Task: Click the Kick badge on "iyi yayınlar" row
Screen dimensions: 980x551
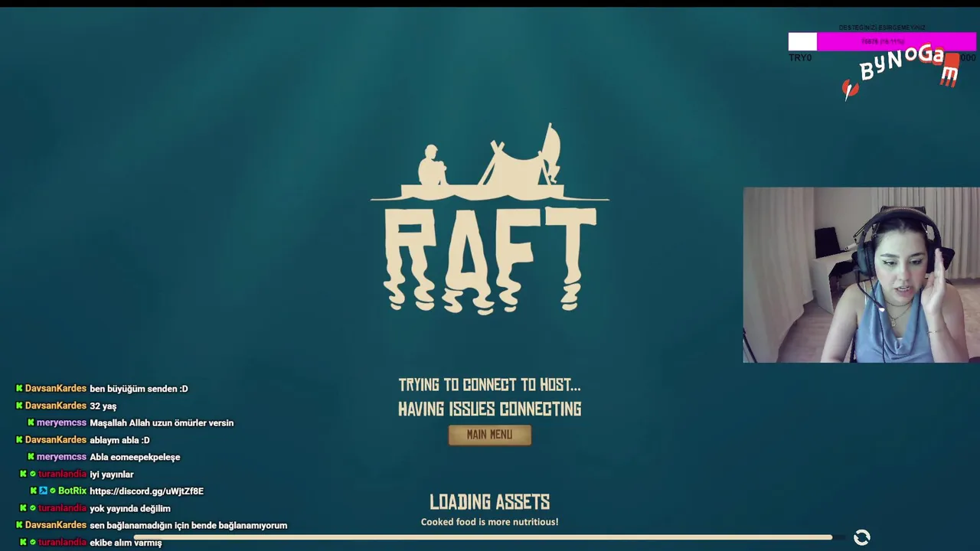Action: tap(24, 474)
